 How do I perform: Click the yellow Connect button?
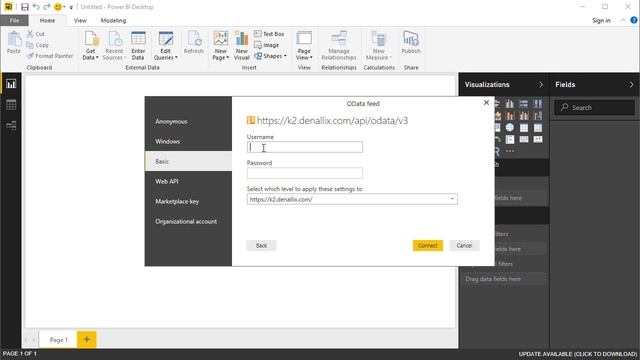click(x=427, y=245)
